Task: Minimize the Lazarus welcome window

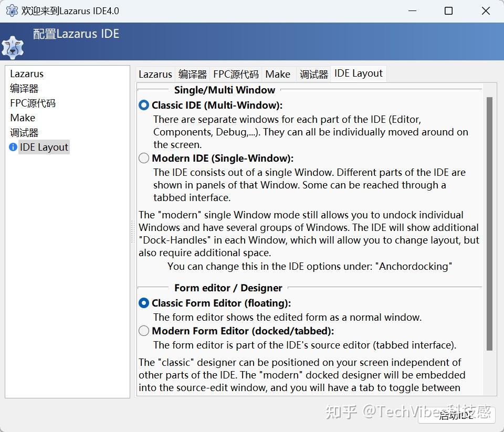Action: pyautogui.click(x=413, y=10)
